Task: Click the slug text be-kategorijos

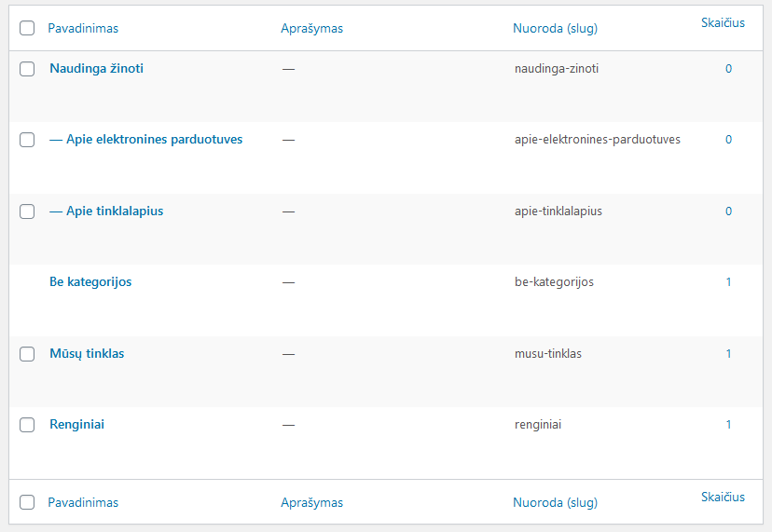Action: [x=554, y=282]
